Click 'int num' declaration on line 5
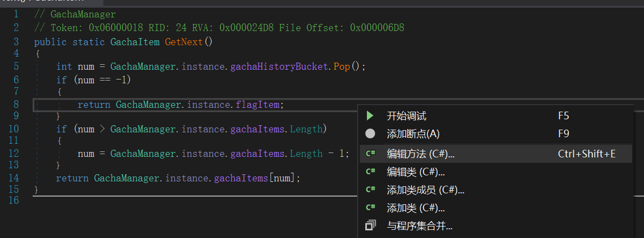644x238 pixels. (x=75, y=66)
